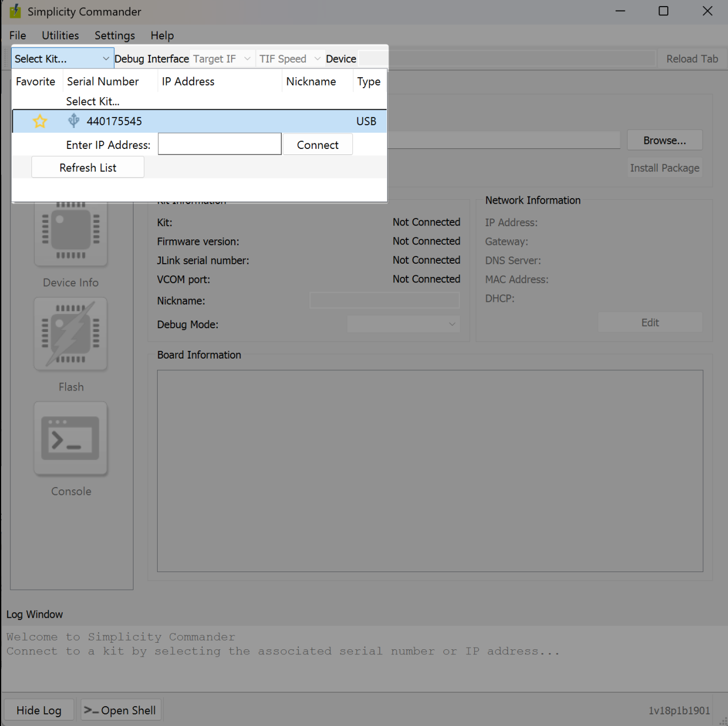Open the Console terminal icon

click(71, 439)
